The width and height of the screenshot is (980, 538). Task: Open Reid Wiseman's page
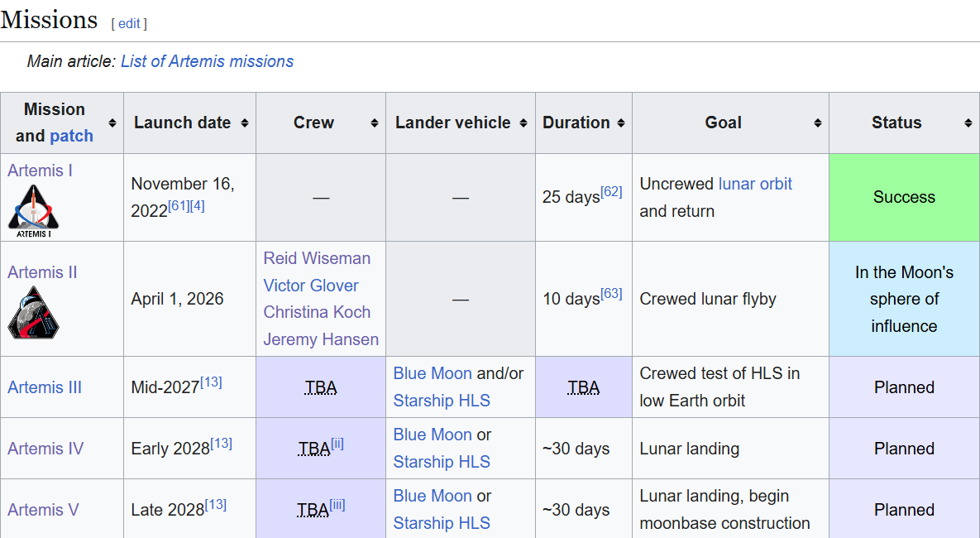point(317,258)
